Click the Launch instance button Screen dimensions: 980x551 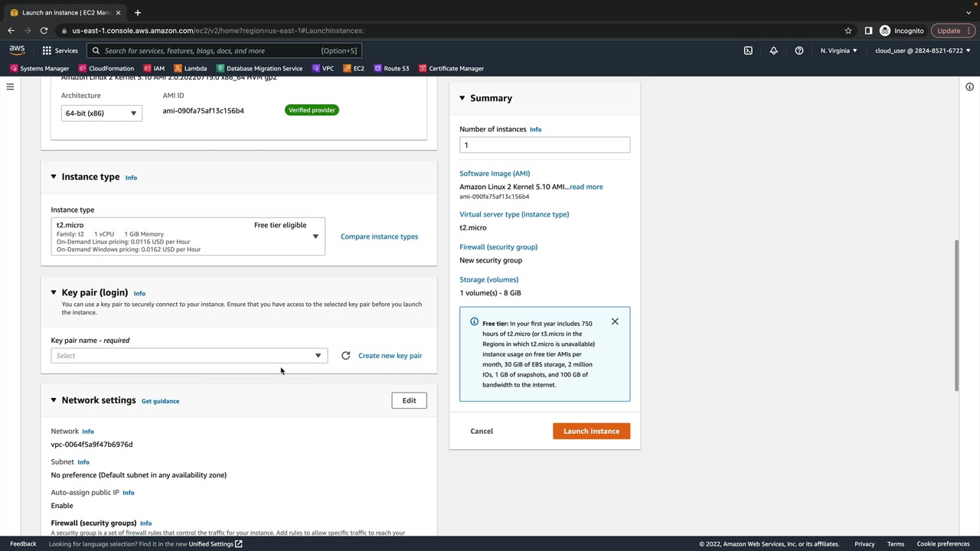click(591, 431)
